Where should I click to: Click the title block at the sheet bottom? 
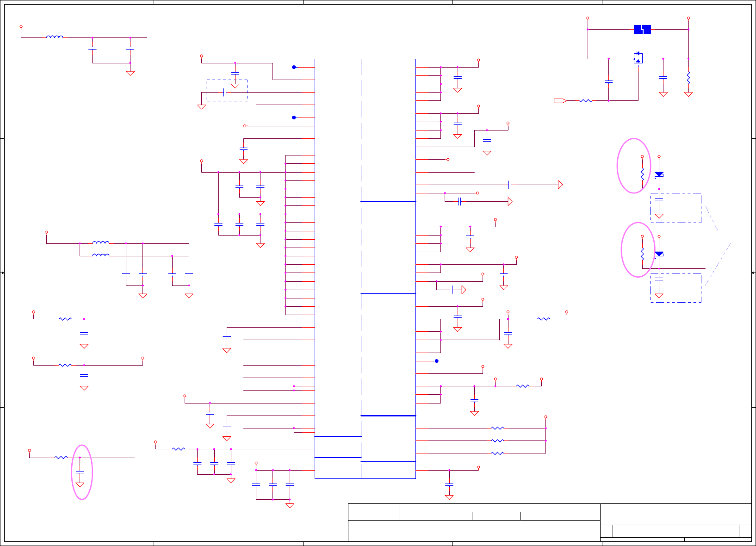[x=550, y=522]
